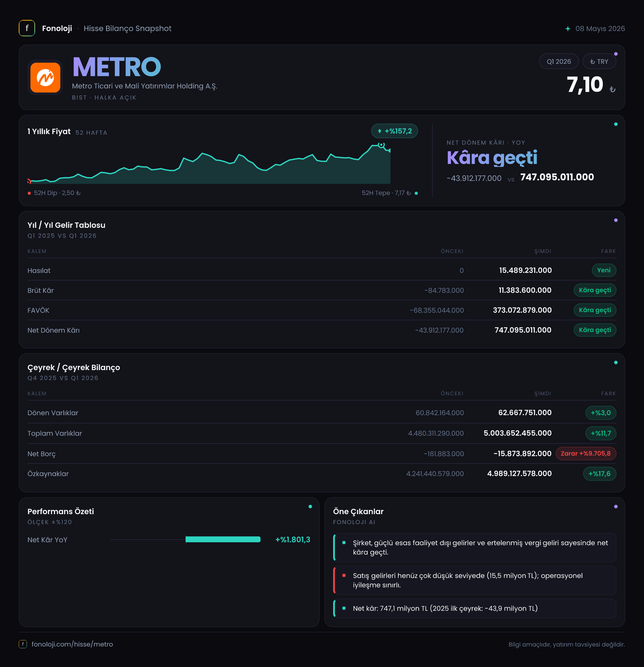
Task: Click the +%157,2 yearly change badge
Action: coord(394,131)
